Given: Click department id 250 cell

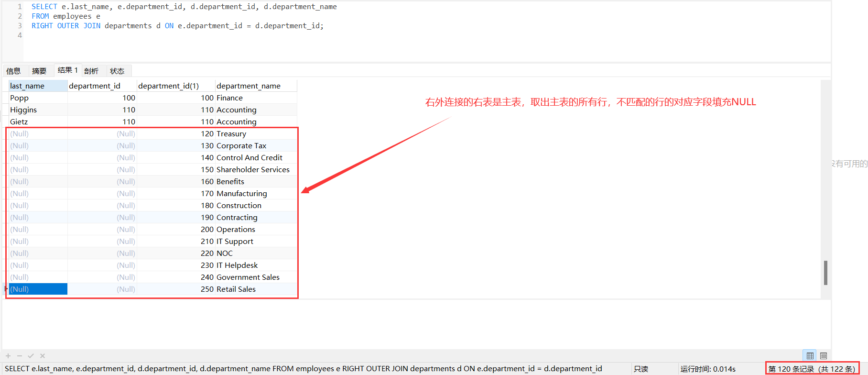Looking at the screenshot, I should 176,289.
